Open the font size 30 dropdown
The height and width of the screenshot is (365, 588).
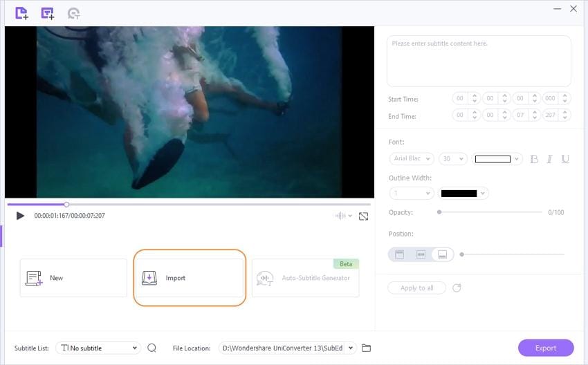click(453, 158)
